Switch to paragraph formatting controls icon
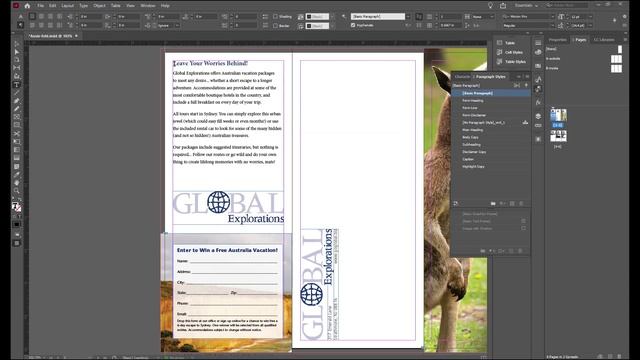This screenshot has height=360, width=640. click(x=20, y=25)
